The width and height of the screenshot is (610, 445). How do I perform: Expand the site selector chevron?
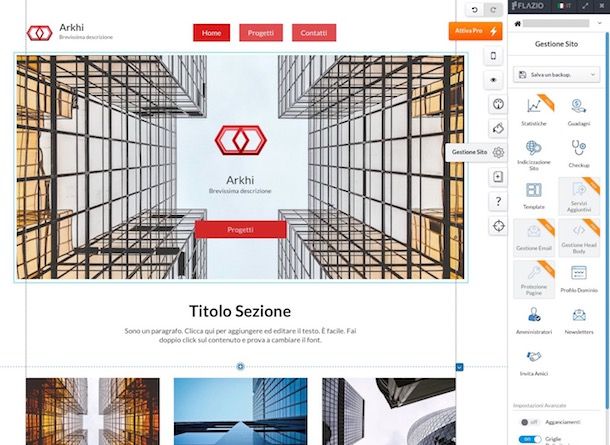(x=599, y=24)
